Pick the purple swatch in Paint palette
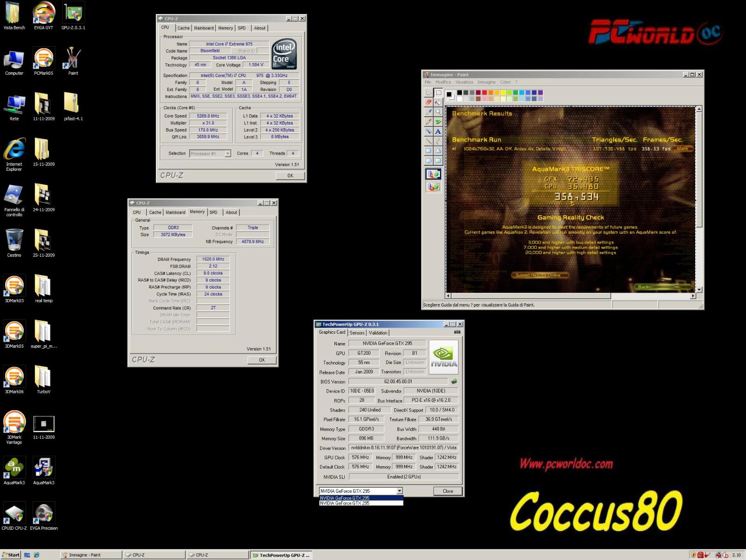Viewport: 746px width, 560px height. coord(540,92)
